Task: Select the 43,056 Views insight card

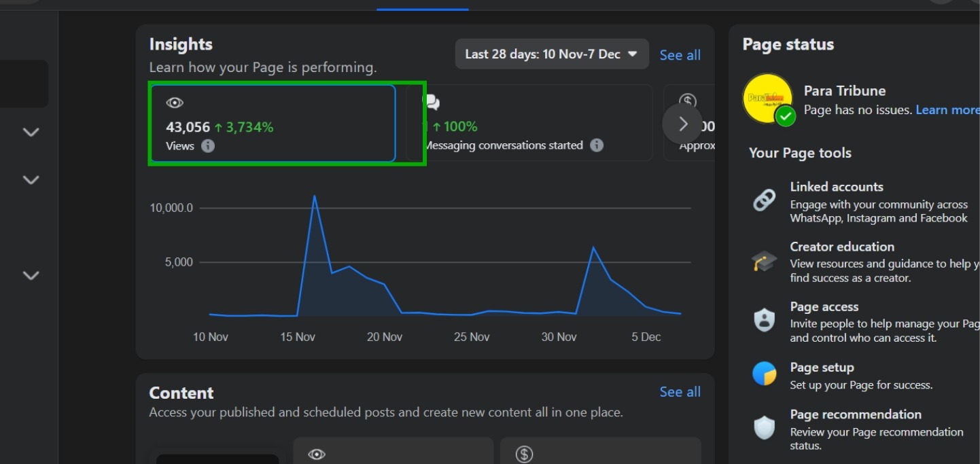Action: [273, 123]
